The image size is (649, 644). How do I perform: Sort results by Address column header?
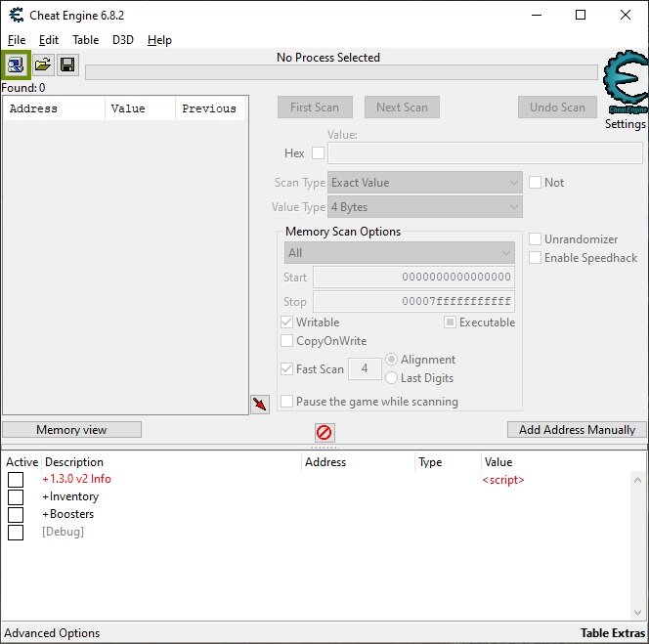tap(54, 108)
